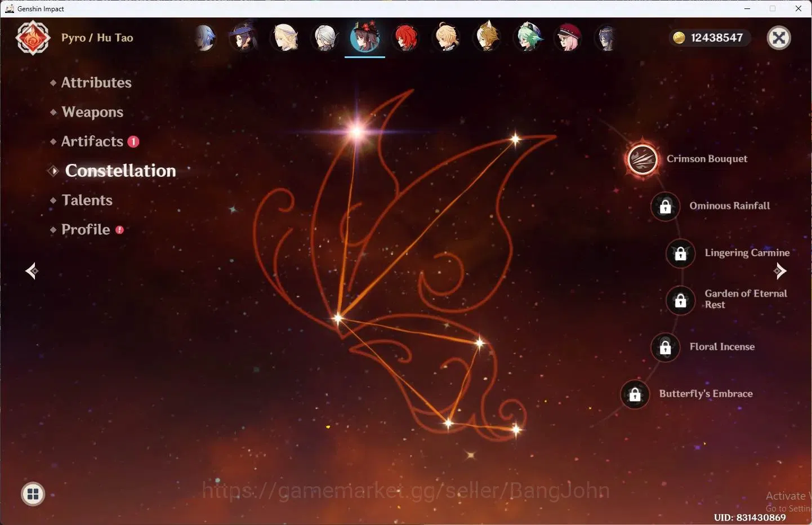
Task: Close the character screen with the X
Action: point(779,38)
